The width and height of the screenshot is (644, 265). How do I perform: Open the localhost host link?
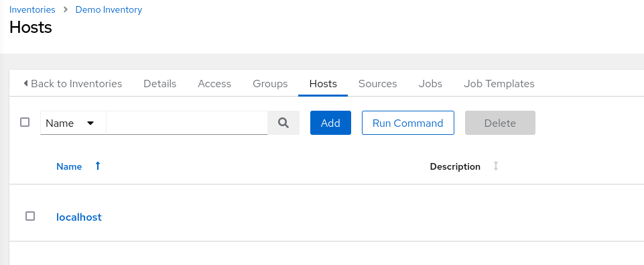point(79,217)
